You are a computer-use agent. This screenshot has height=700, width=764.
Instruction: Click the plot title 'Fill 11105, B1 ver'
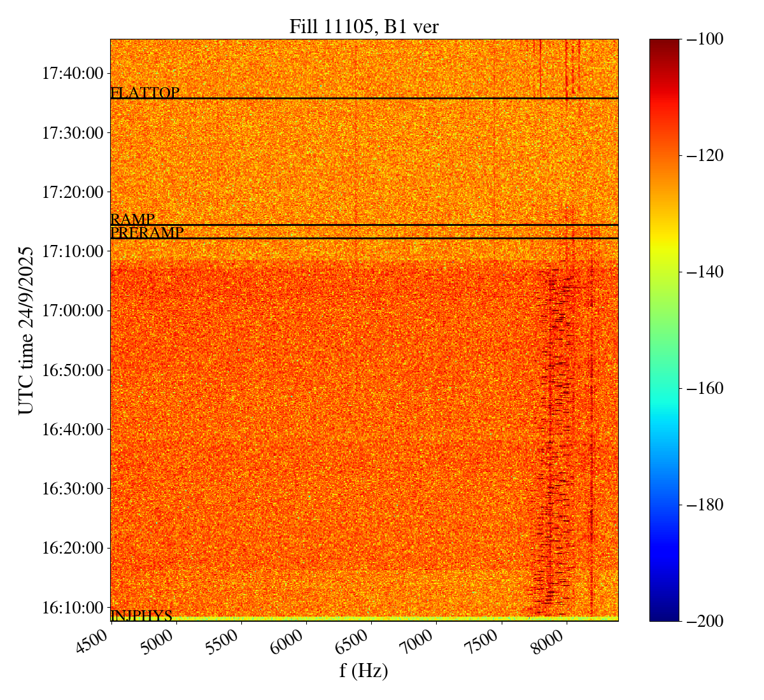(364, 26)
